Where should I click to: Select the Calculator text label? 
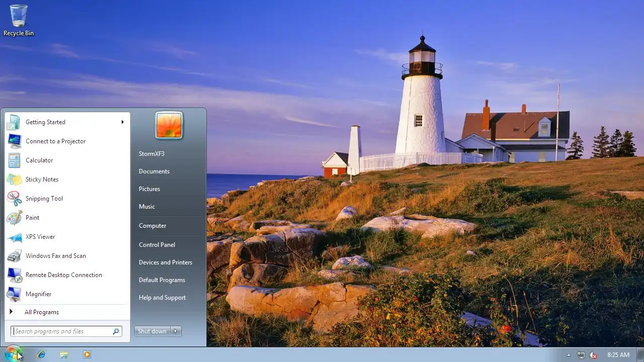(39, 160)
